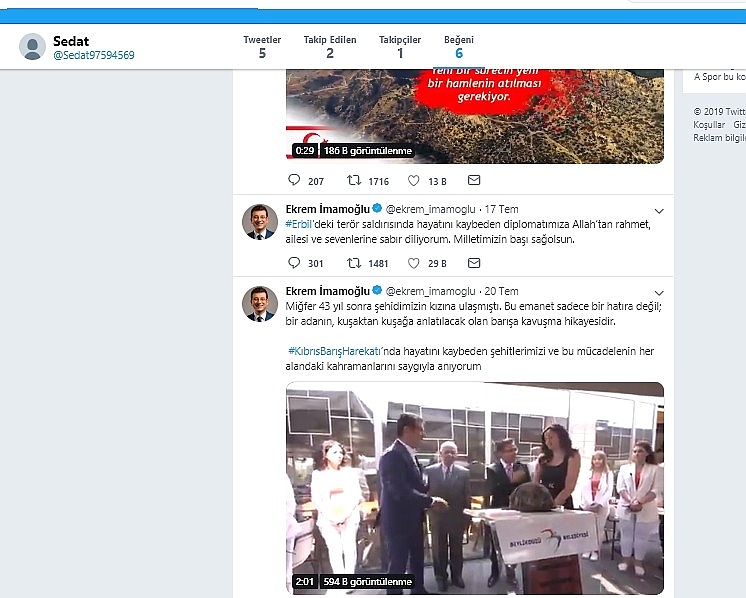Click the envelope icon under the top video tweet
Image resolution: width=746 pixels, height=598 pixels.
point(474,181)
